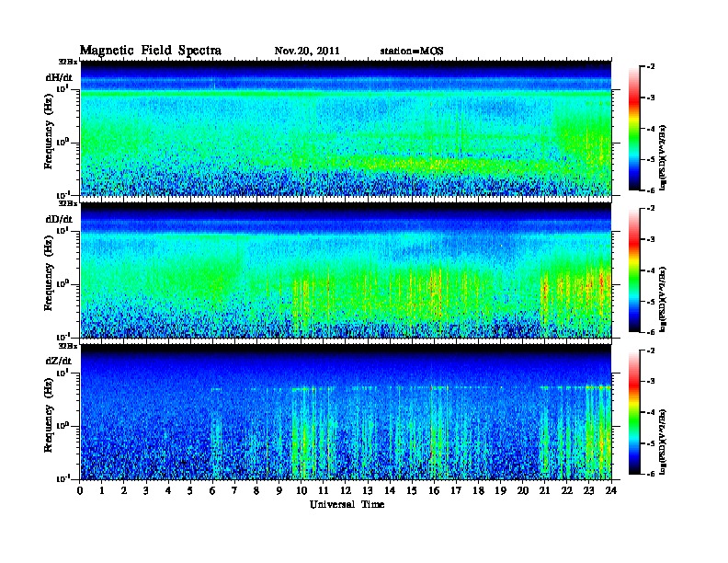Click the -3 value on dZ/dt color scale
728x563 pixels.
651,382
